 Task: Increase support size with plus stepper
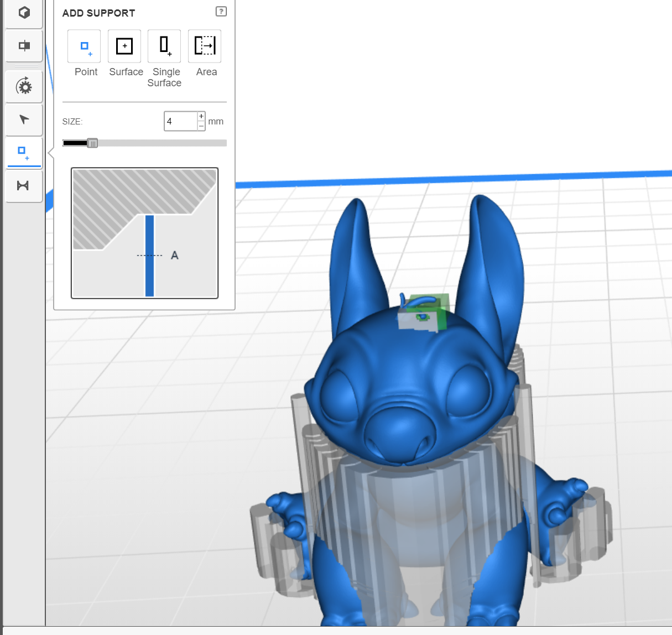click(201, 116)
